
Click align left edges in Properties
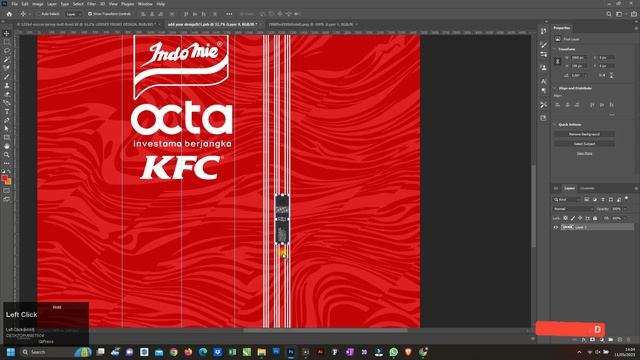(558, 105)
